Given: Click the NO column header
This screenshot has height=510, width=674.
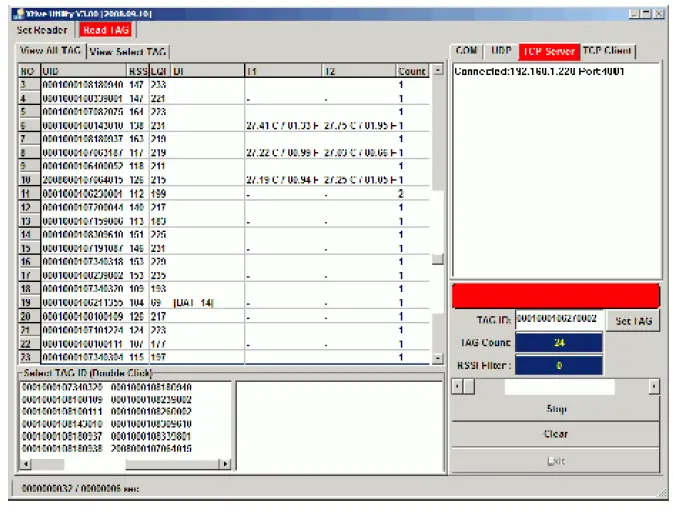Looking at the screenshot, I should click(x=29, y=71).
